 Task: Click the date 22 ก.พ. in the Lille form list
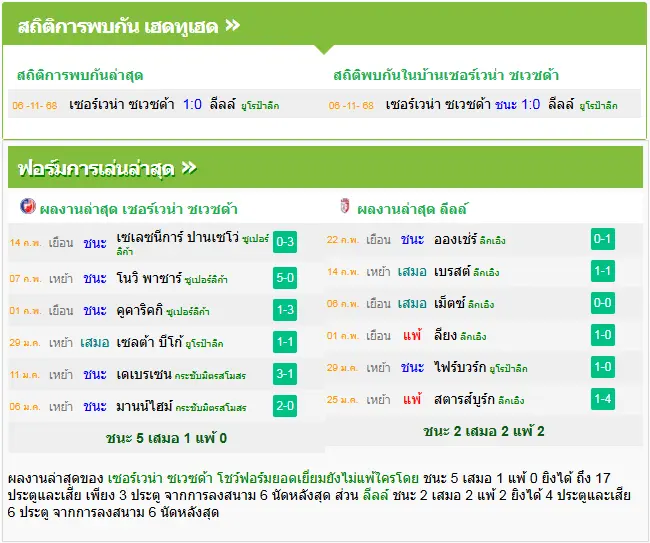(343, 240)
